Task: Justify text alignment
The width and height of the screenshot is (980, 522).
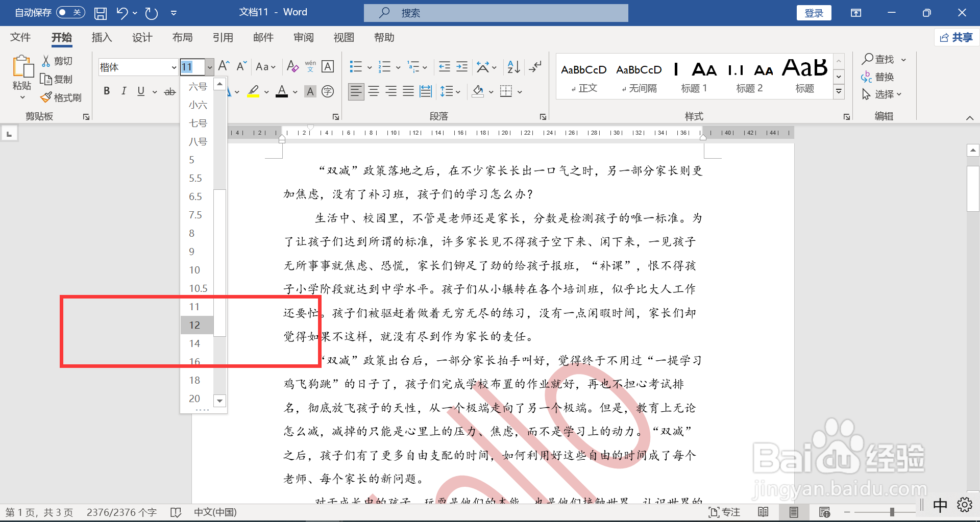Action: [x=408, y=91]
